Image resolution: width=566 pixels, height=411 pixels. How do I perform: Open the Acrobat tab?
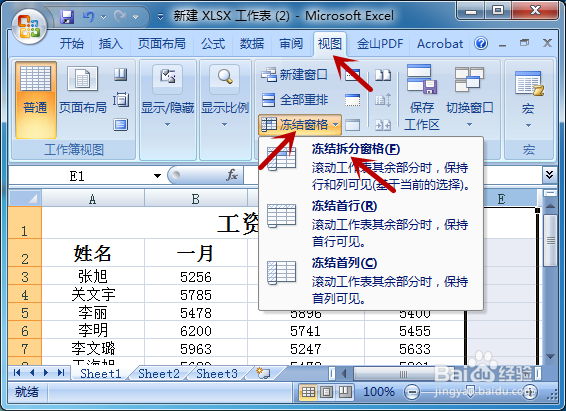coord(440,44)
